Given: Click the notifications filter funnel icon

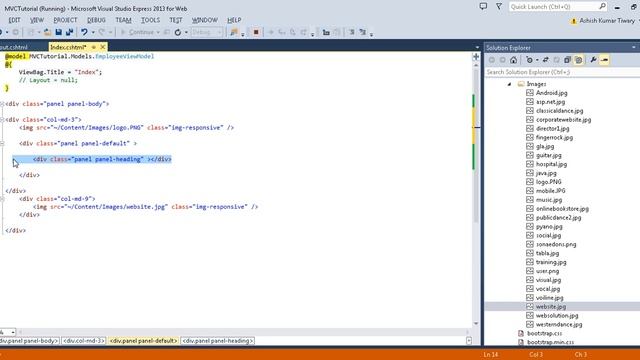Looking at the screenshot, I should tap(499, 7).
